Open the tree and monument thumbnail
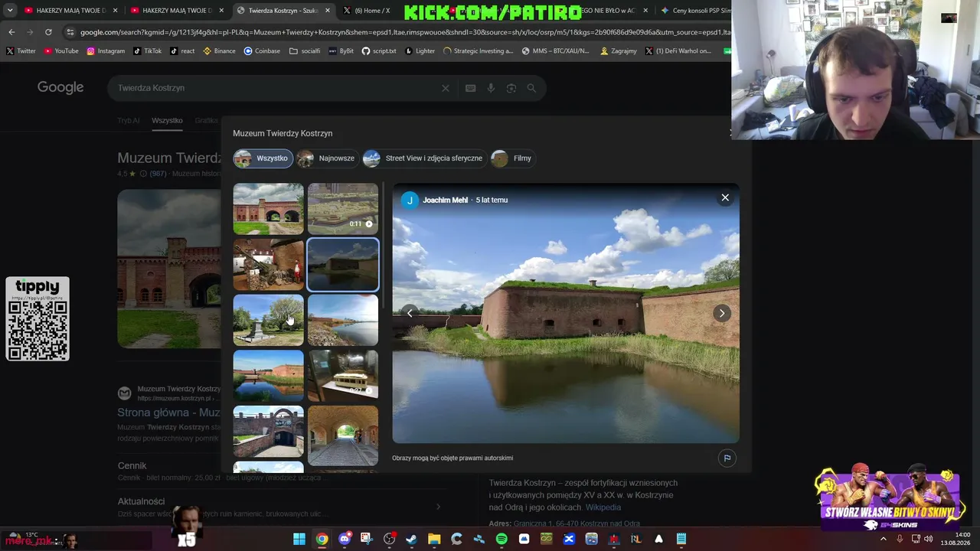The image size is (980, 551). (x=268, y=321)
